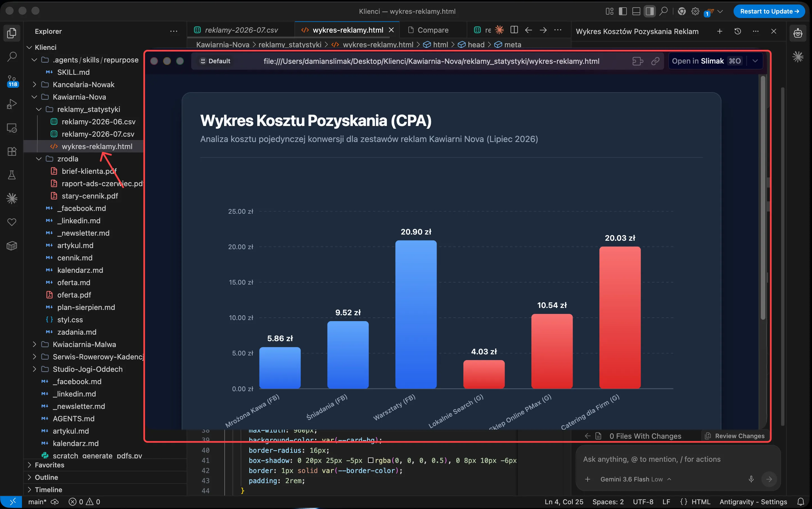Screen dimensions: 812x509
Task: Open the chevron dropdown next to orange badge icon
Action: point(720,12)
